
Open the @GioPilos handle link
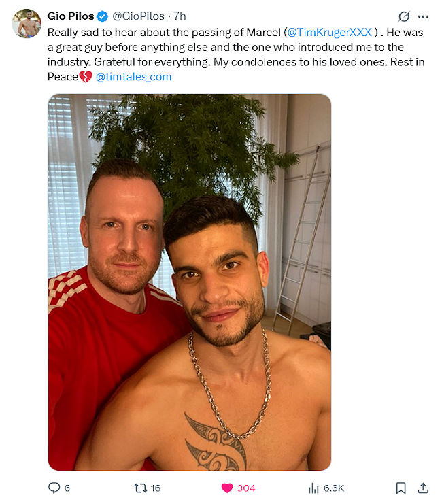[x=138, y=16]
